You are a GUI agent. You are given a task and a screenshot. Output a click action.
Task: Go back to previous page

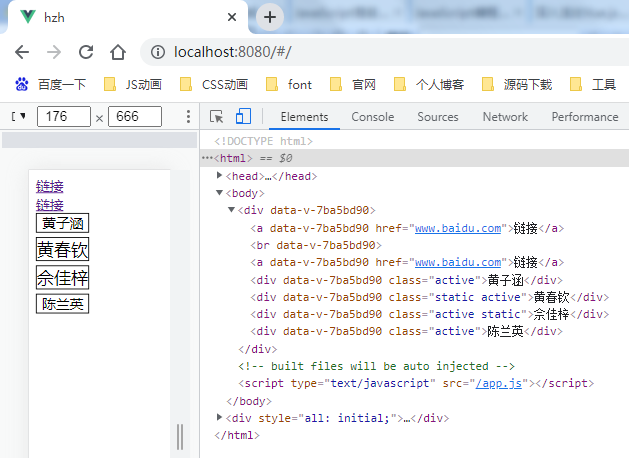click(x=22, y=52)
